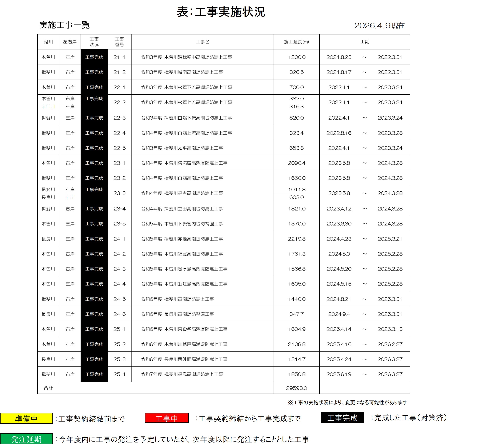
Task: Click the green 発注延期 legend swatch
Action: pyautogui.click(x=26, y=439)
